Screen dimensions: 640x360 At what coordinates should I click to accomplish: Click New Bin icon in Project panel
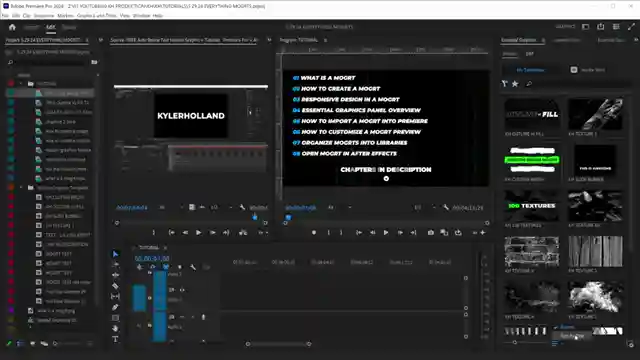[x=94, y=62]
